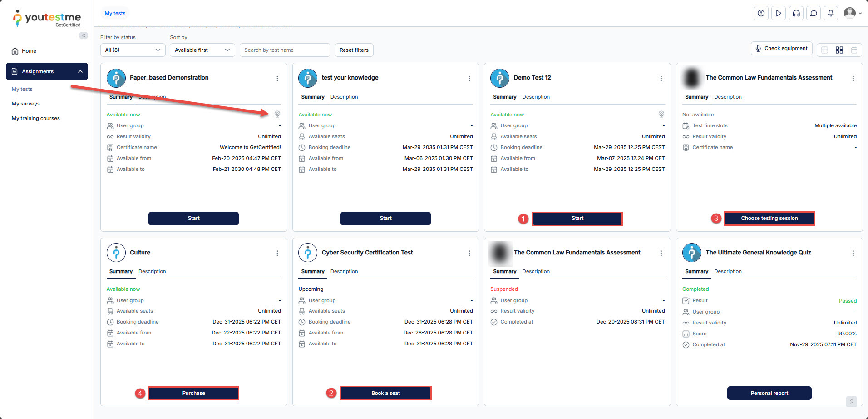The height and width of the screenshot is (419, 868).
Task: Open three-dot menu on Demo Test 12
Action: [x=661, y=79]
